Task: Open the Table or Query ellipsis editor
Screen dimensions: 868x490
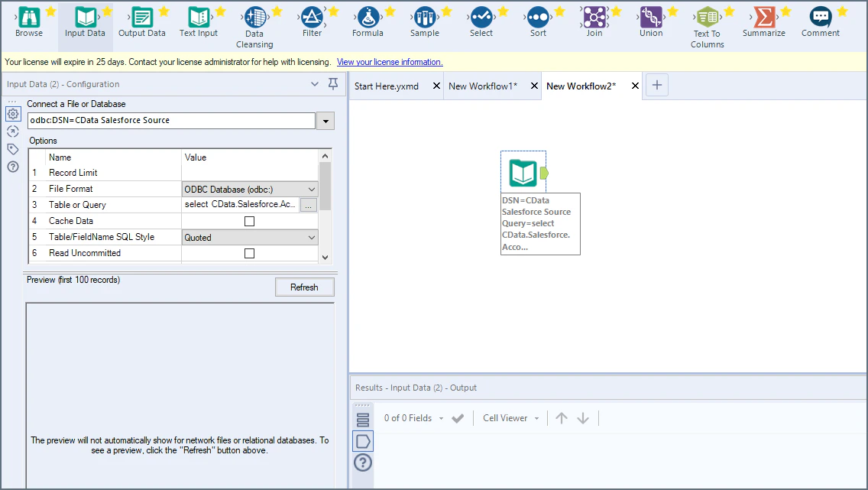Action: [x=308, y=204]
